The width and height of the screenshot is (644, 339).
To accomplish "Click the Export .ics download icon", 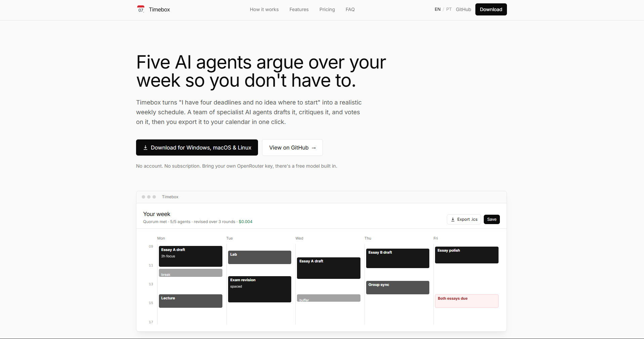I will pyautogui.click(x=453, y=219).
